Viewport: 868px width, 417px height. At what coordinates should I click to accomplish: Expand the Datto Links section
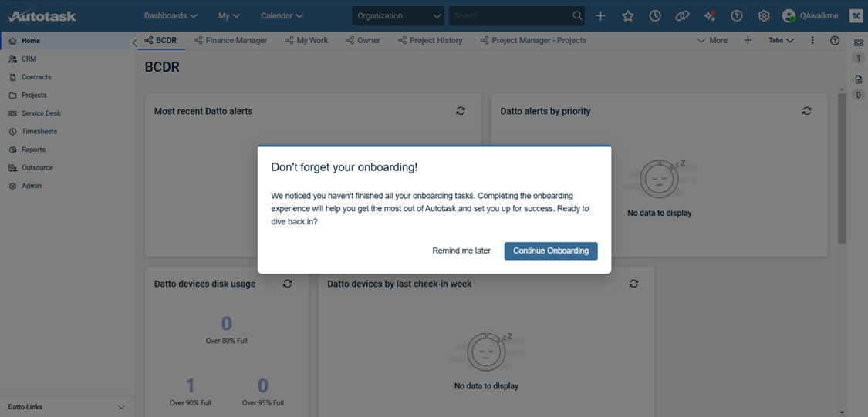click(68, 407)
